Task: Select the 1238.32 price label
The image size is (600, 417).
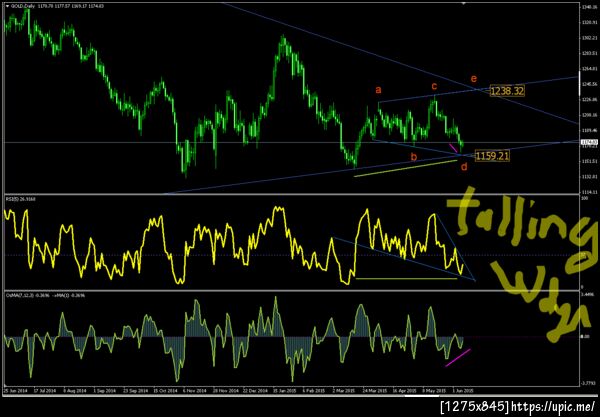Action: 507,91
